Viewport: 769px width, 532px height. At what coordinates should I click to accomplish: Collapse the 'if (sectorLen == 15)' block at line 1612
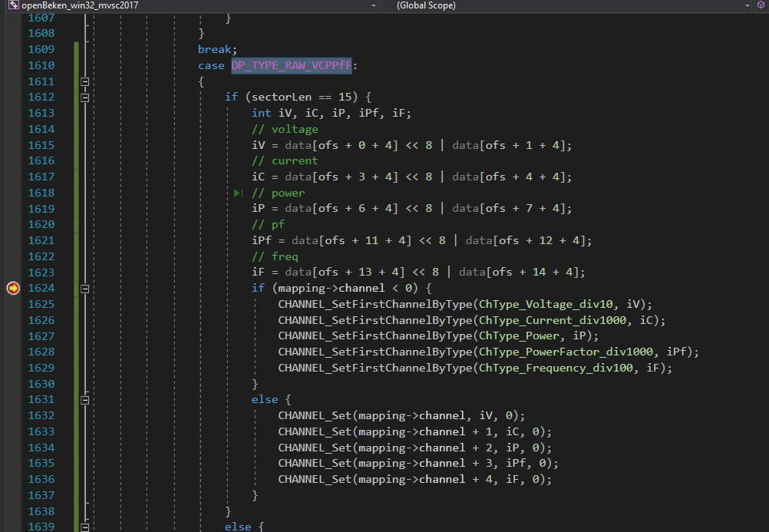85,97
